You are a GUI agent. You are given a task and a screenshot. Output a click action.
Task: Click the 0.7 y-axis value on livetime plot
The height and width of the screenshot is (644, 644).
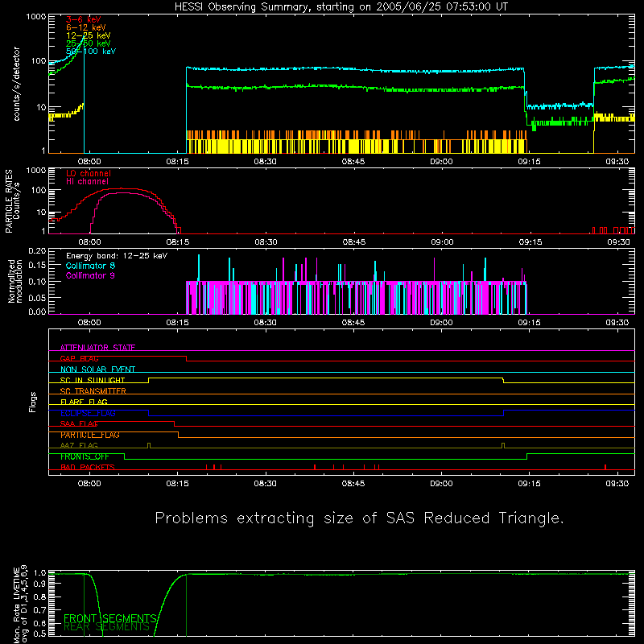(x=40, y=610)
